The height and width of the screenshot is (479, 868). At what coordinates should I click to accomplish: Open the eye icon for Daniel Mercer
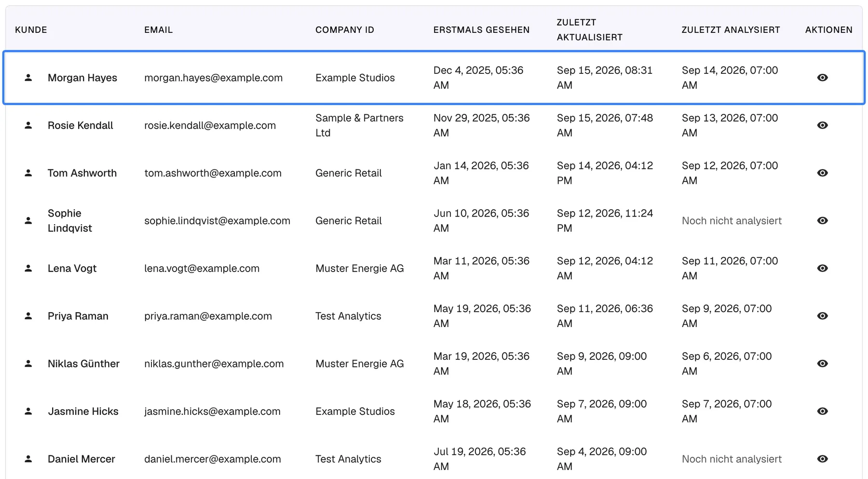tap(822, 459)
